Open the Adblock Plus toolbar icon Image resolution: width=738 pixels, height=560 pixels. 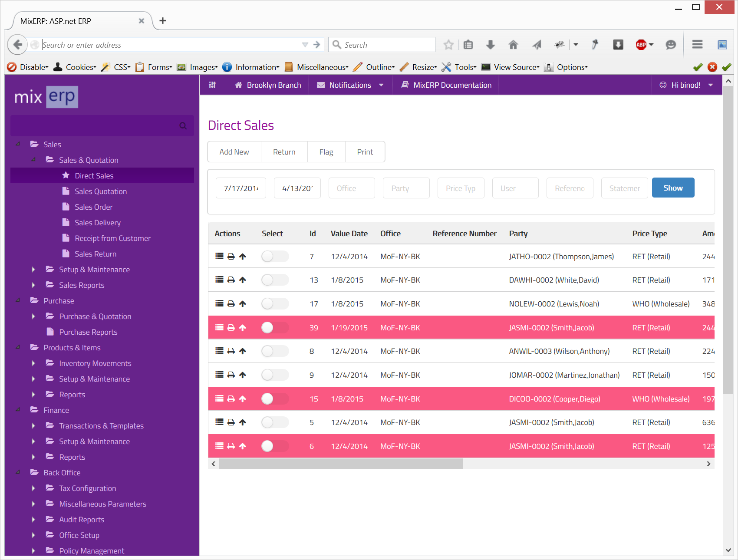641,45
